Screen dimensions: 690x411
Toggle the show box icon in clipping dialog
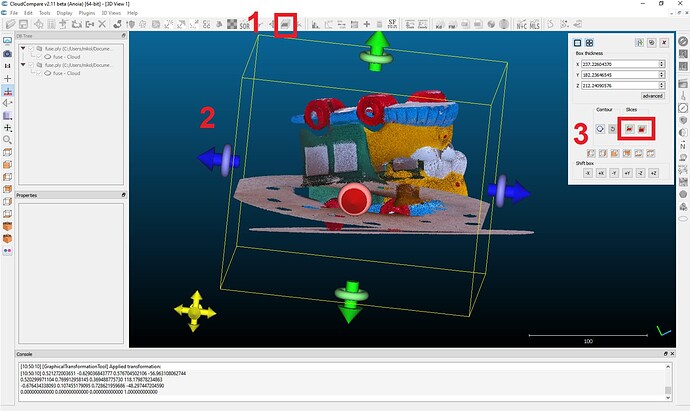577,43
